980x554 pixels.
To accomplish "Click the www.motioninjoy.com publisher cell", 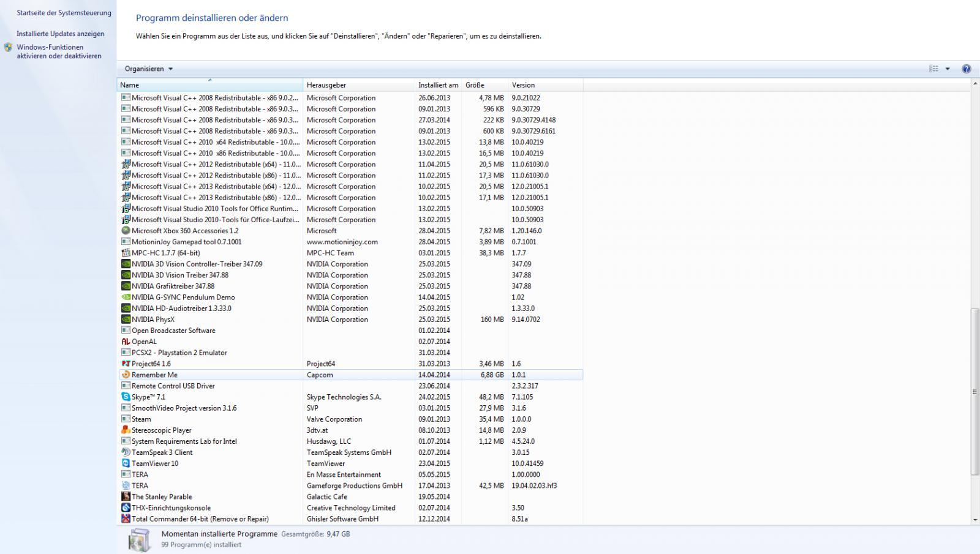I will (342, 242).
